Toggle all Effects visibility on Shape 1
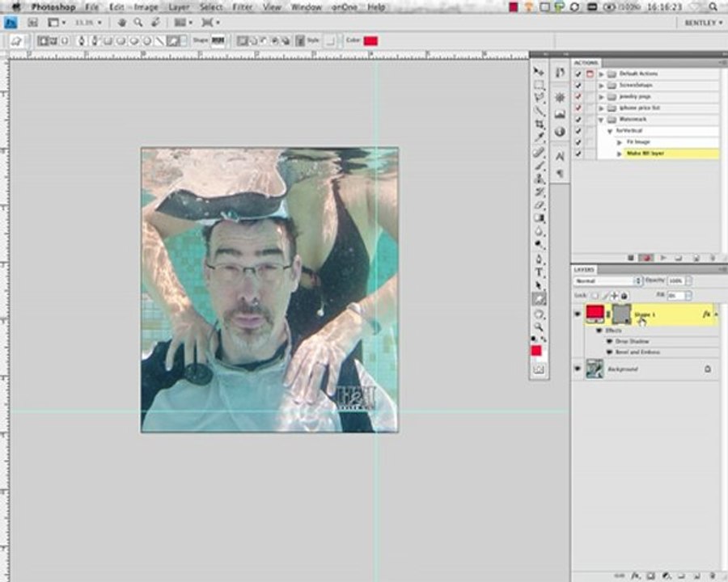This screenshot has width=728, height=582. [599, 331]
